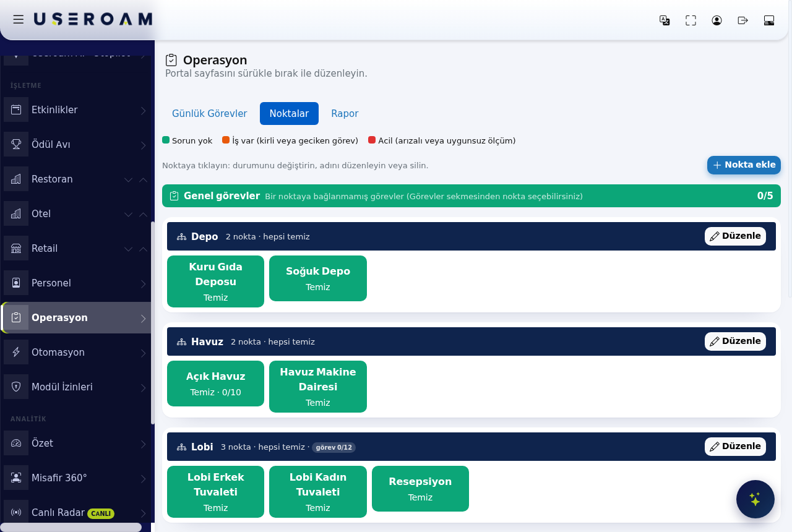
Task: Open the AI sparkle assistant button
Action: coord(755,499)
